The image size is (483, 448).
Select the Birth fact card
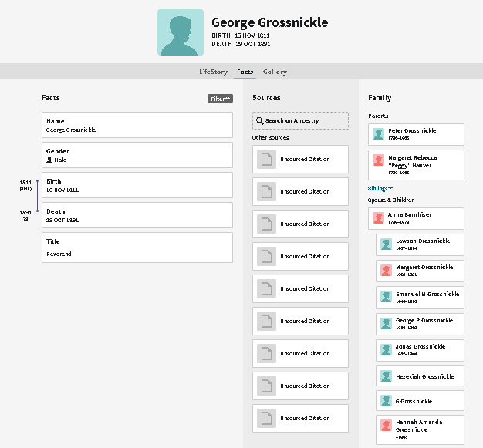pos(137,185)
